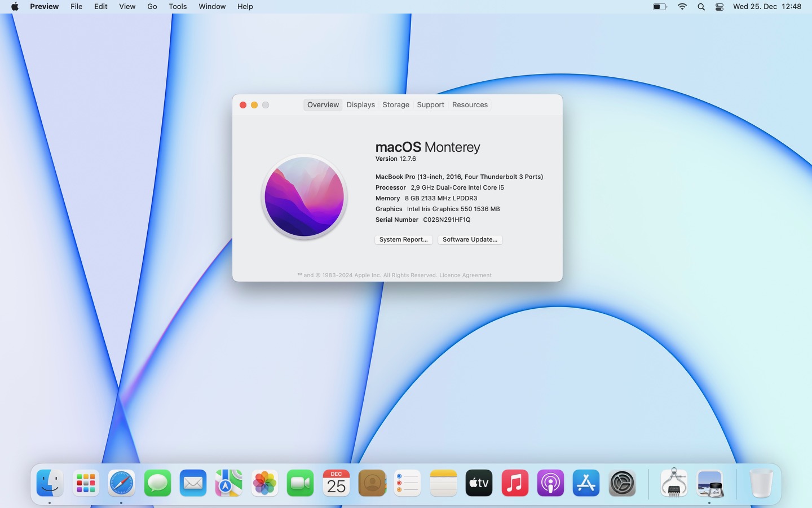Open the Window menu
812x508 pixels.
[x=212, y=7]
